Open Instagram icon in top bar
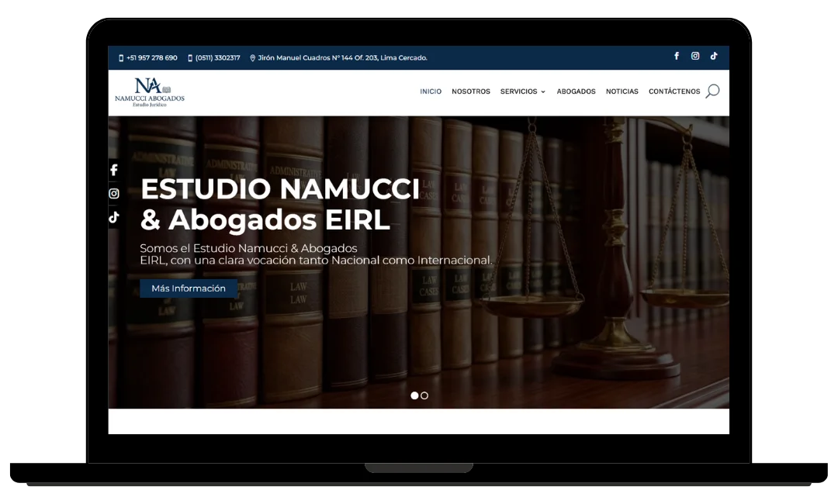This screenshot has width=838, height=504. [x=695, y=56]
